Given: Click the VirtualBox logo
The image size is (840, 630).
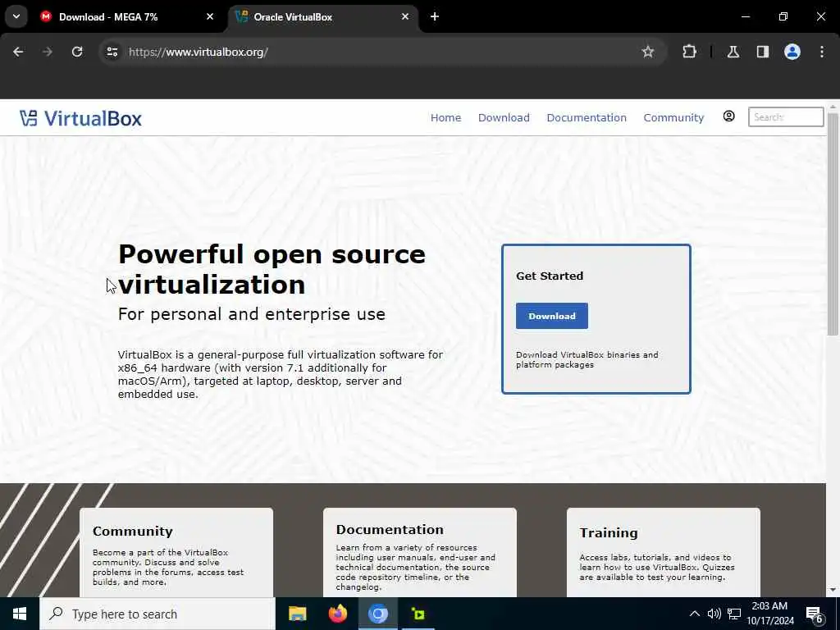Looking at the screenshot, I should pyautogui.click(x=81, y=118).
